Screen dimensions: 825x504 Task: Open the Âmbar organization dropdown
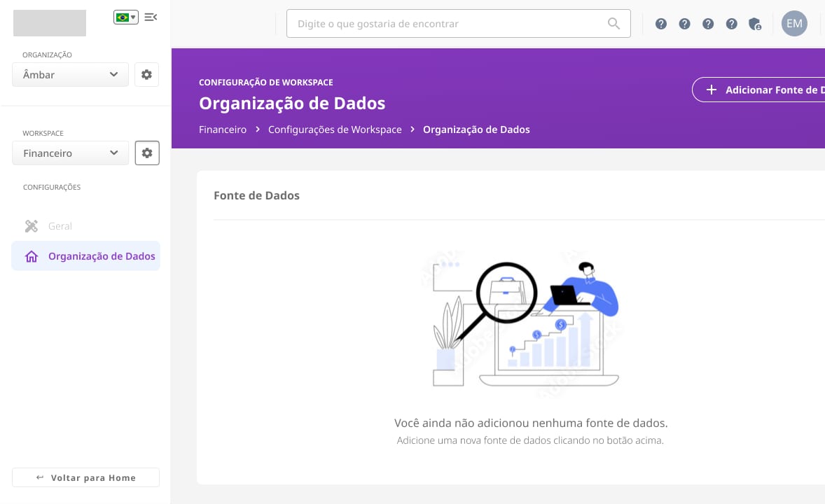(71, 75)
